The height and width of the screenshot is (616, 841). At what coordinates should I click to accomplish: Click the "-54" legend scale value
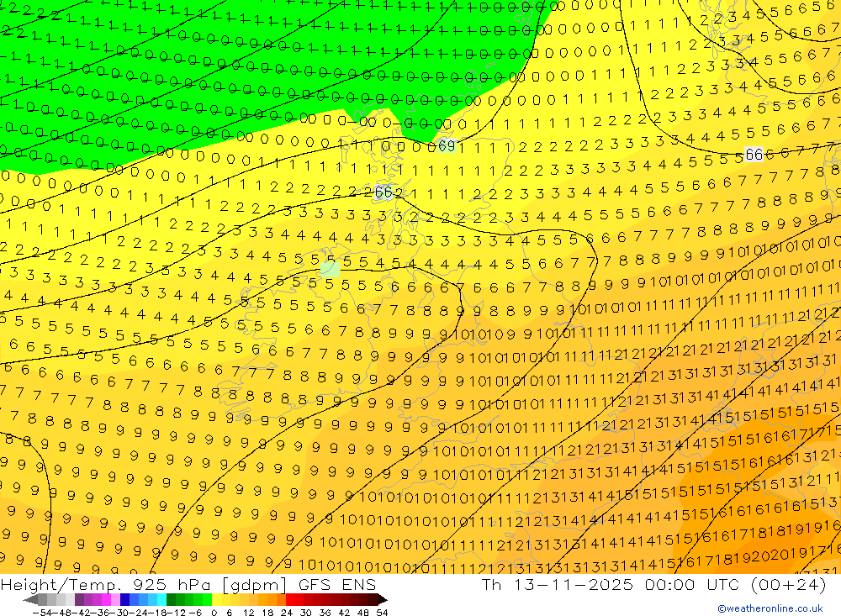pyautogui.click(x=42, y=613)
